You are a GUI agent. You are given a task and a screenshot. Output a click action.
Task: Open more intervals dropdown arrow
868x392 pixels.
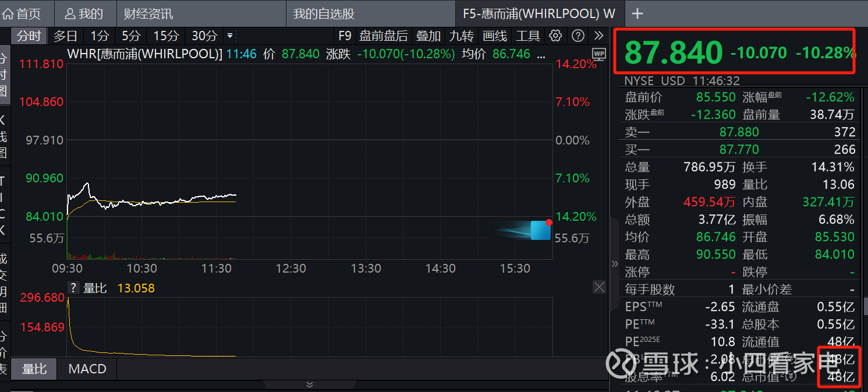pyautogui.click(x=230, y=36)
